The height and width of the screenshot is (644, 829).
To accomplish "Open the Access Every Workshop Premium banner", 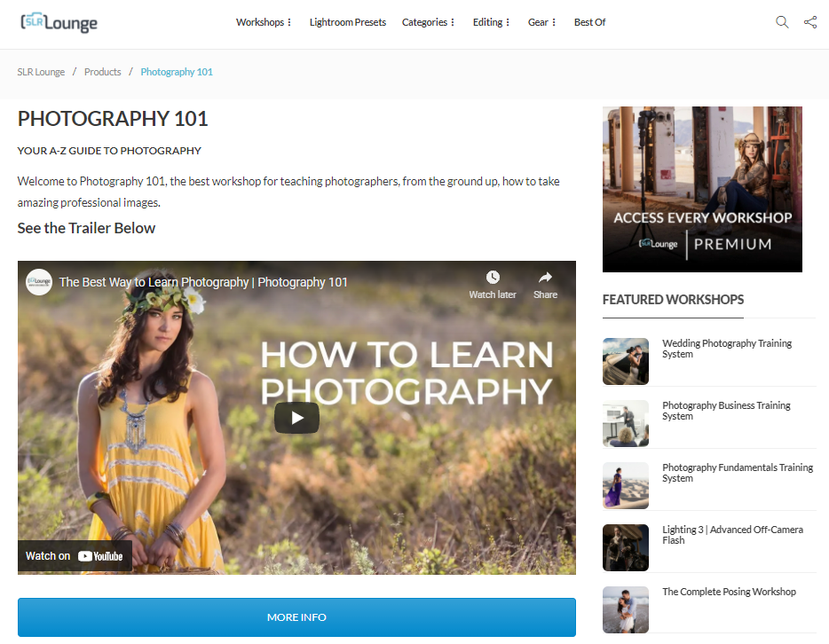I will pos(702,189).
